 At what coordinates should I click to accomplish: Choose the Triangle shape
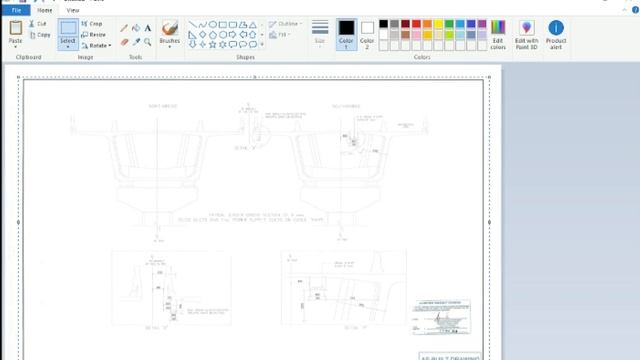[x=253, y=25]
